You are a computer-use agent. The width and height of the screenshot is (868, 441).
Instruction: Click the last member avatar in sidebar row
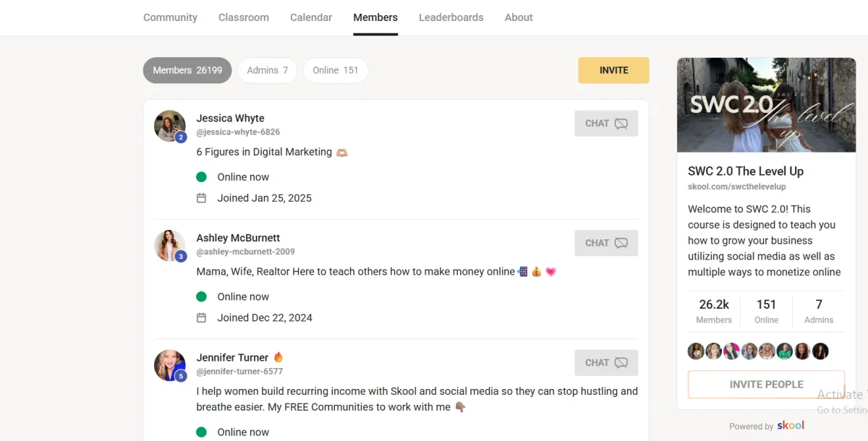(820, 351)
